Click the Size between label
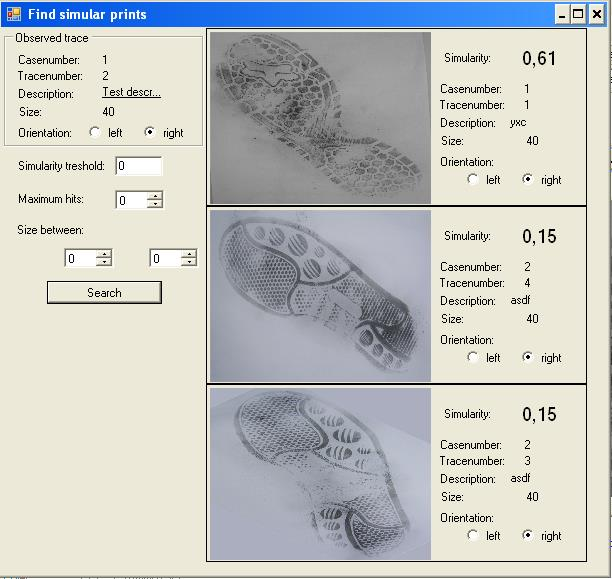Screen dimensions: 612x579 (50, 230)
